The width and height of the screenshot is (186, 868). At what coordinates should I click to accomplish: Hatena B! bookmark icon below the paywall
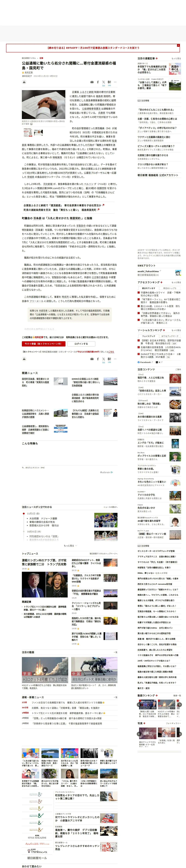[x=109, y=359]
